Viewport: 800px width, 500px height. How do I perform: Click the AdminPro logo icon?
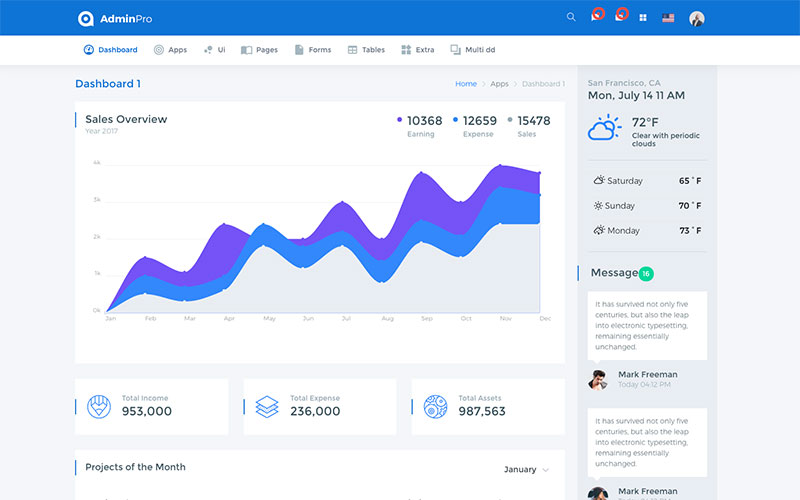point(86,19)
